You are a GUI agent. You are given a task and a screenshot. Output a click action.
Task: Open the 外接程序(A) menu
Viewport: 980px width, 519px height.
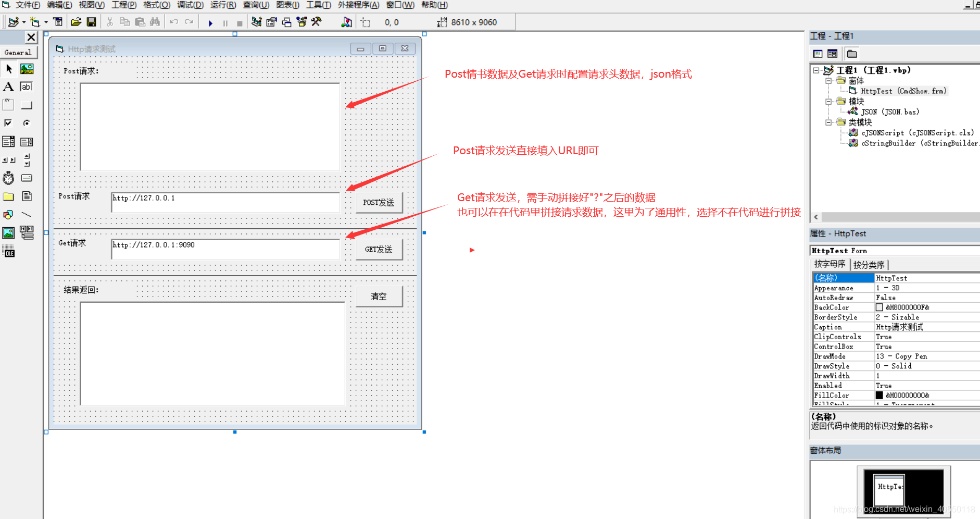(x=358, y=5)
